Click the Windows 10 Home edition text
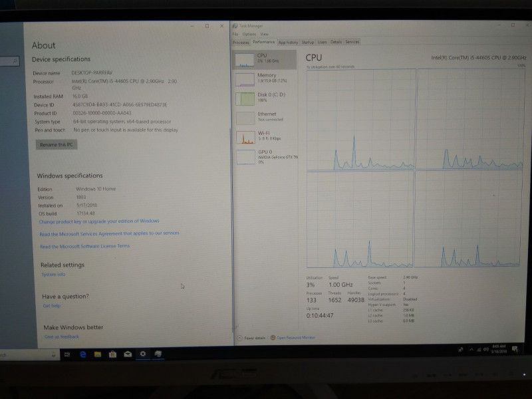This screenshot has width=532, height=399. (x=96, y=189)
